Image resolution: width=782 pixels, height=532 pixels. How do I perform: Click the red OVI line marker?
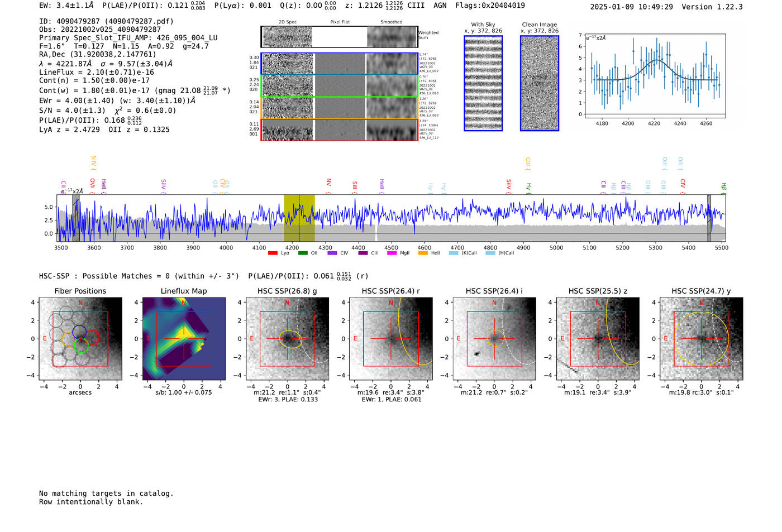(93, 186)
